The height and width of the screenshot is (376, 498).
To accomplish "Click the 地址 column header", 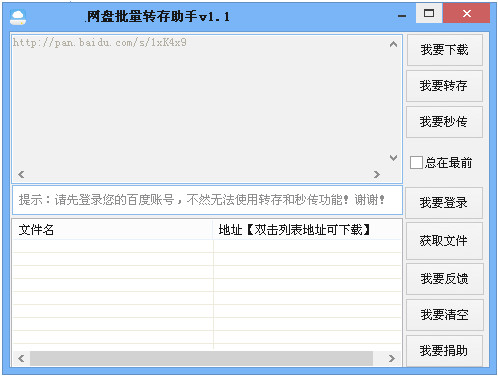I will click(307, 230).
